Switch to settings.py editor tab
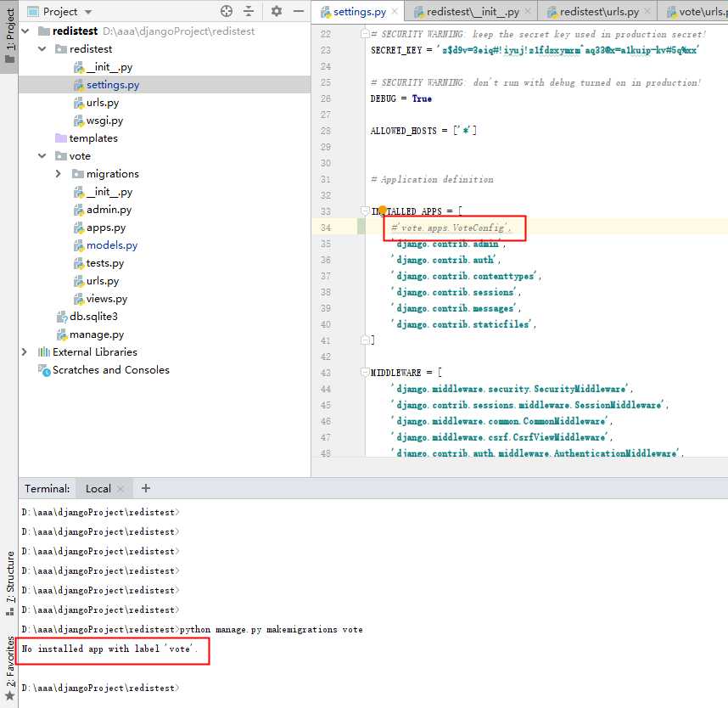 (360, 12)
